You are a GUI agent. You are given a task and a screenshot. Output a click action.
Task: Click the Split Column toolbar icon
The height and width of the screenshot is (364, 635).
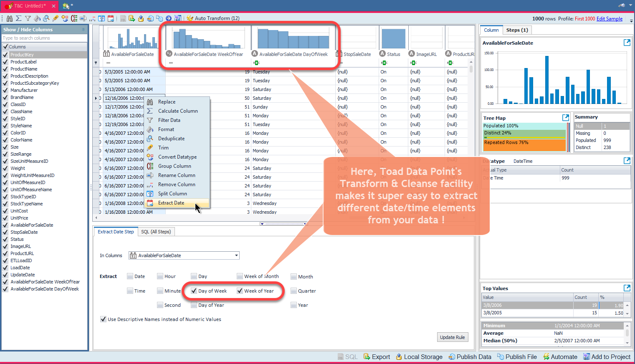tap(101, 18)
